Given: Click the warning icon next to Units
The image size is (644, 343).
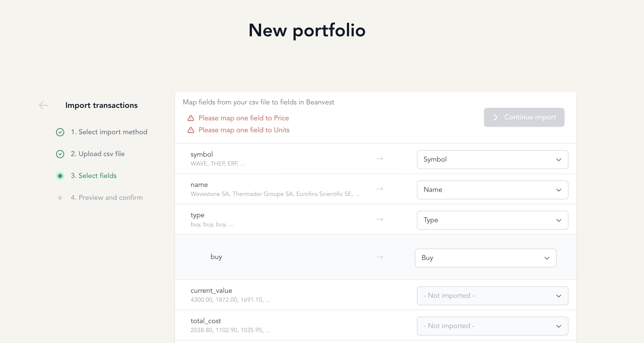Looking at the screenshot, I should coord(190,130).
